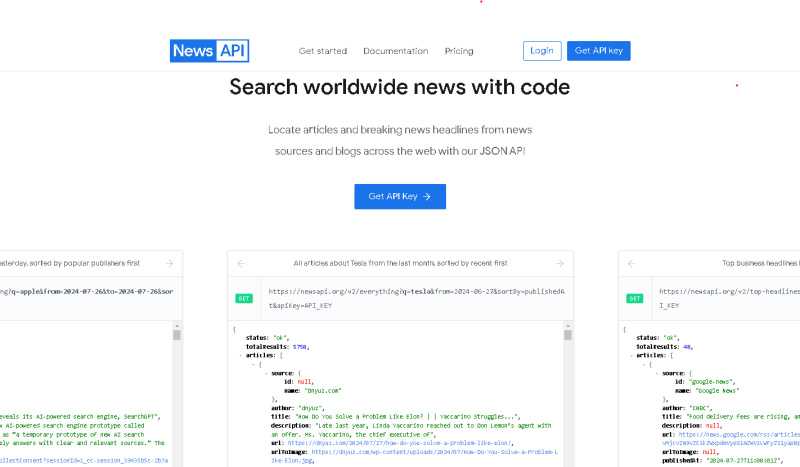
Task: Click publishedAt value "2024-07-27T11:00:01Z"
Action: coord(742,460)
